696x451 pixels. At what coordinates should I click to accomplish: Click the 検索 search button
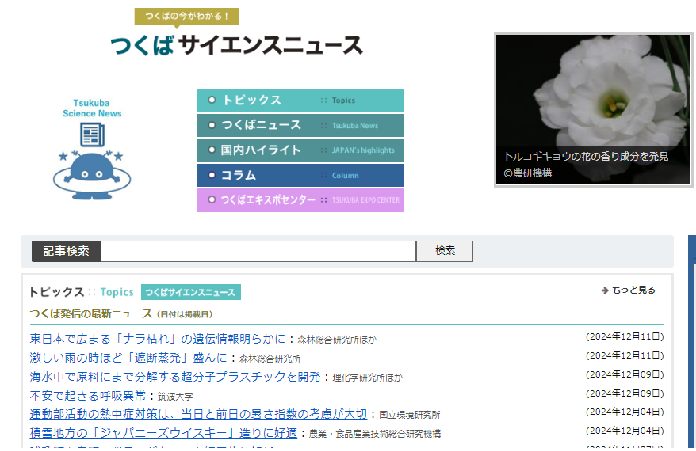445,251
